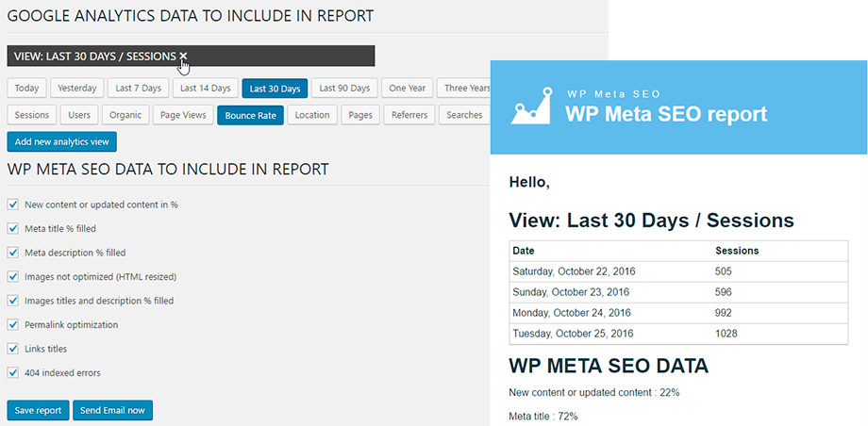Select the Organic metric

[125, 115]
